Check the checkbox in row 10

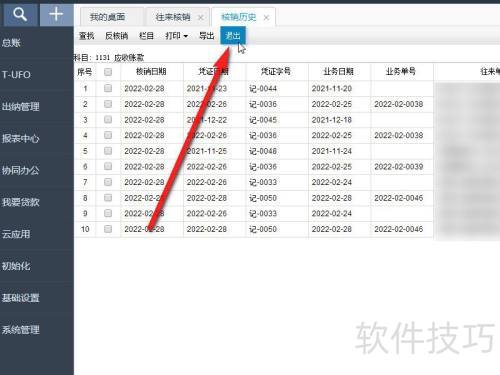(108, 229)
